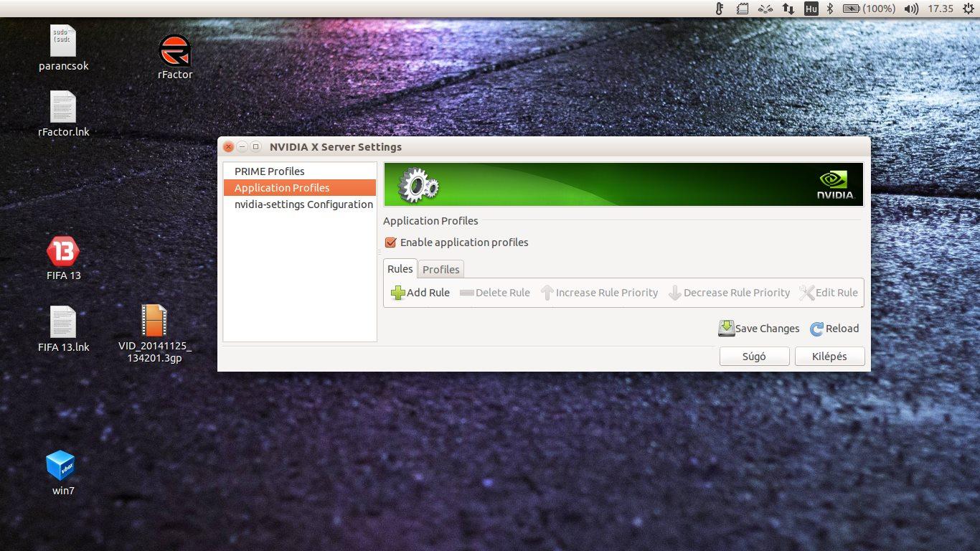The height and width of the screenshot is (551, 980).
Task: Click the Kilépés quit button
Action: coord(829,357)
